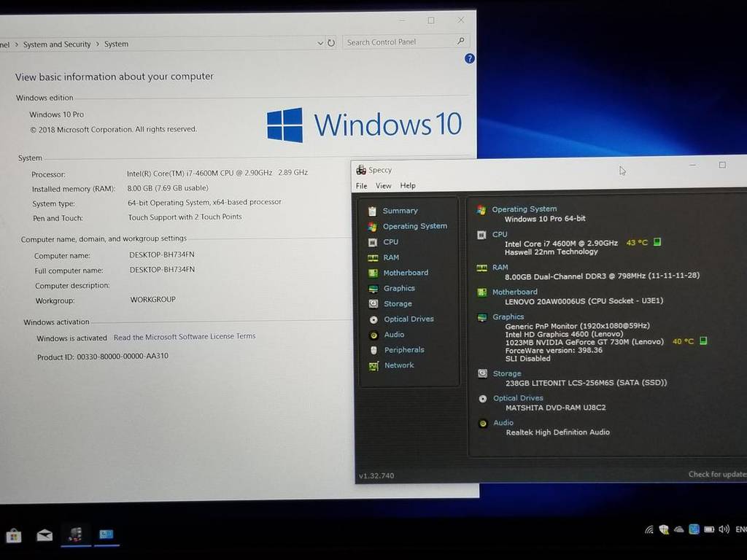Select Audio in Speccy sidebar
This screenshot has height=560, width=747.
(394, 335)
